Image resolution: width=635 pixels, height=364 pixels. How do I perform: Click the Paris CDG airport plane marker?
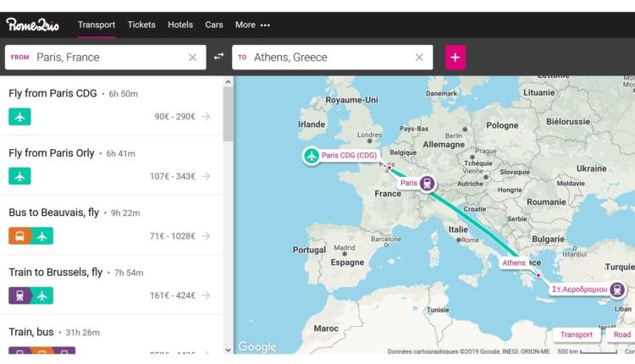pyautogui.click(x=312, y=156)
